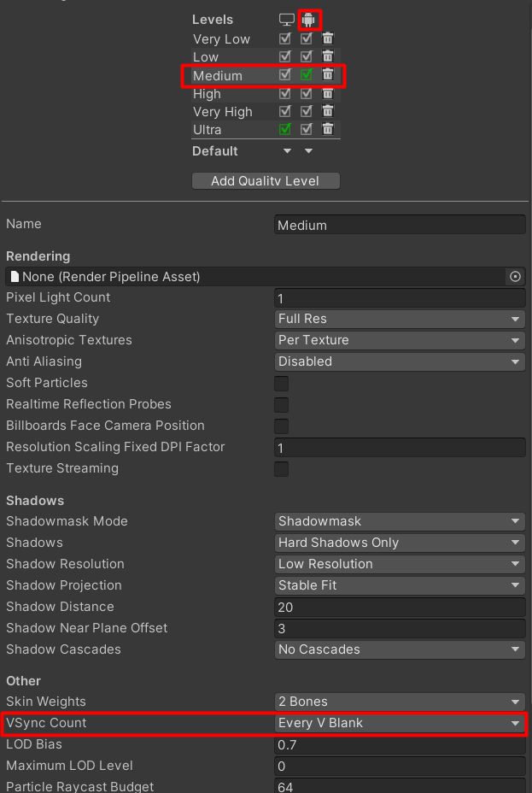Select the Very High quality level row
The image size is (532, 793).
[223, 112]
